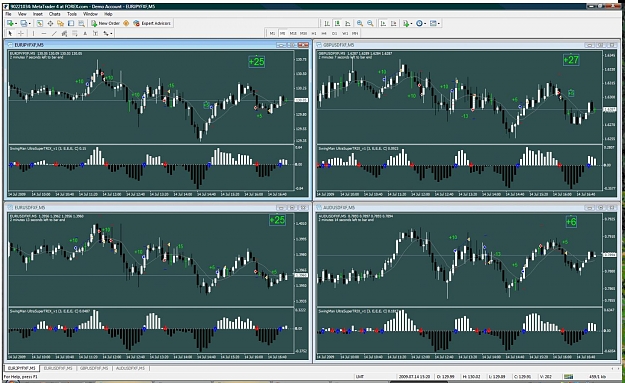The width and height of the screenshot is (625, 383).
Task: Expand the Arrows objects dropdown
Action: coord(111,33)
